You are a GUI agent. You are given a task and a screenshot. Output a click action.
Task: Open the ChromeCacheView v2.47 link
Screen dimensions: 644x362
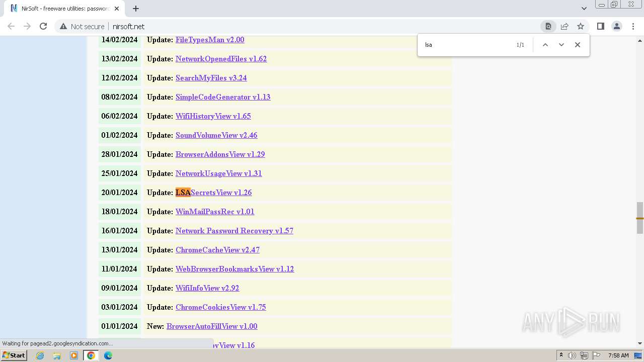coord(217,250)
